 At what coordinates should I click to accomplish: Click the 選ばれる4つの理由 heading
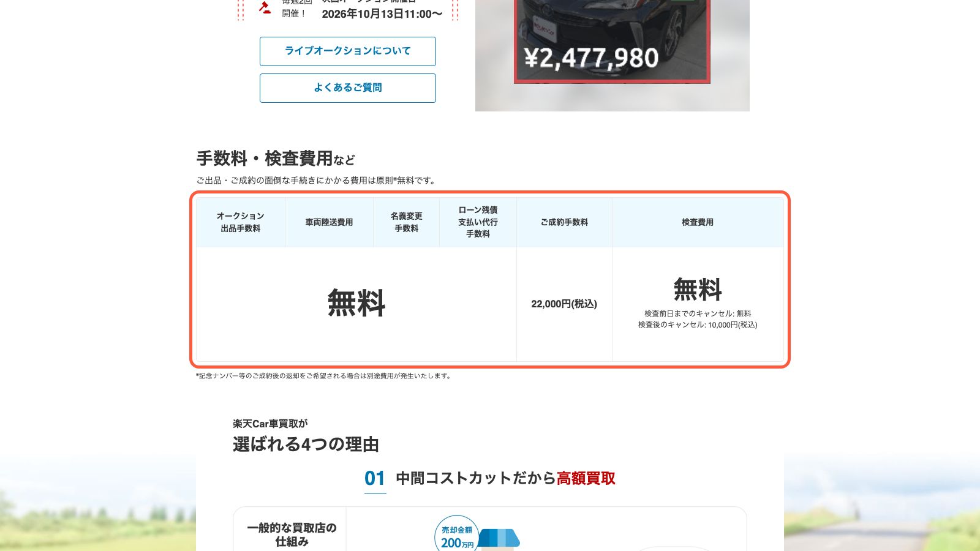coord(306,444)
